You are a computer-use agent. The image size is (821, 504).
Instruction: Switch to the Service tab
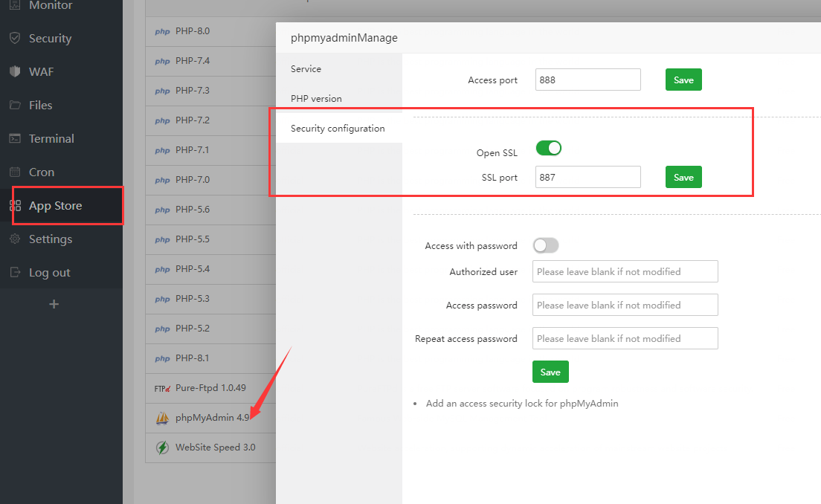click(306, 69)
